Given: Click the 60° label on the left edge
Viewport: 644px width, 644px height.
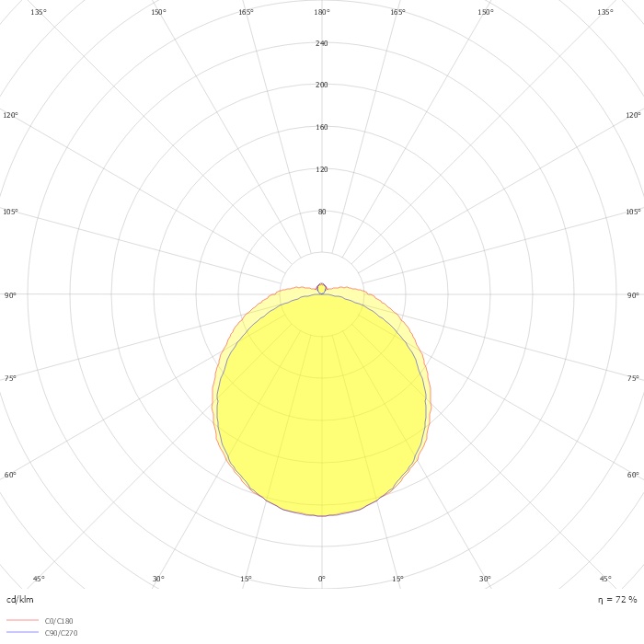Looking at the screenshot, I should coord(10,475).
